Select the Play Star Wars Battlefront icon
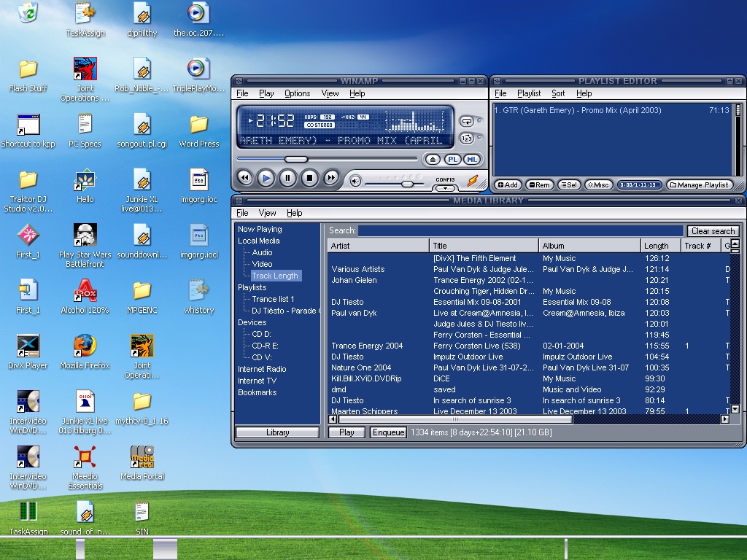The width and height of the screenshot is (747, 560). tap(85, 246)
